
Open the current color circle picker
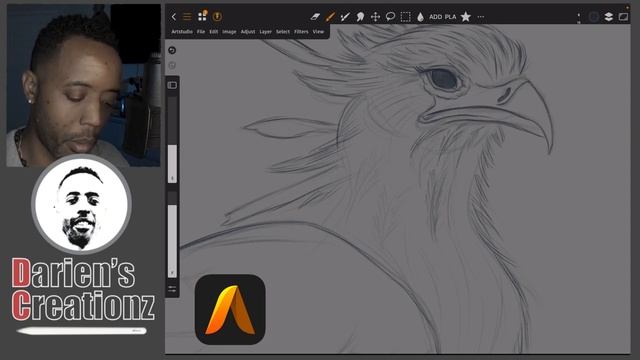593,17
